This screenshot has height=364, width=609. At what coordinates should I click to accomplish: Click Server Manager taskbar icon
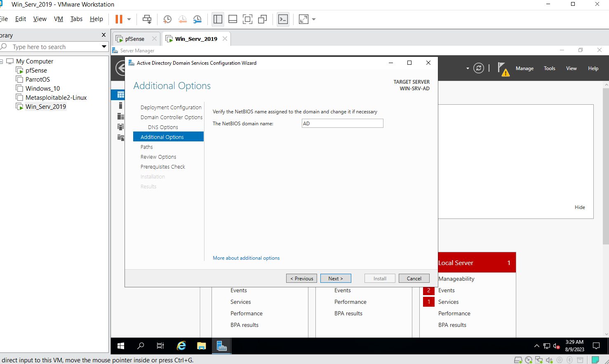[221, 346]
